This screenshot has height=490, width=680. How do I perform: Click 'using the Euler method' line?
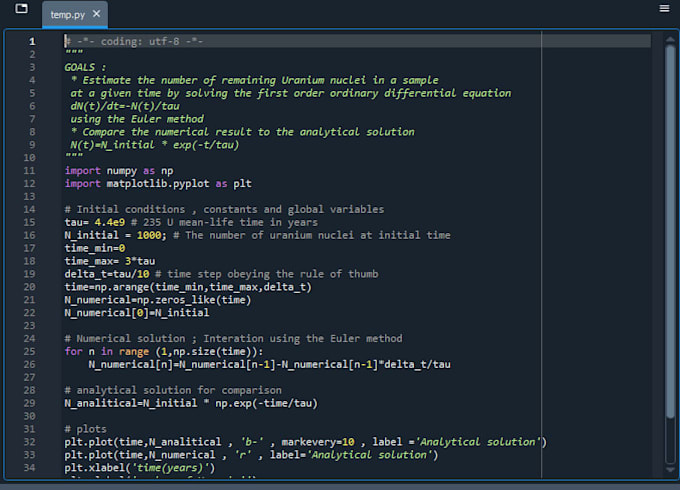(x=137, y=119)
